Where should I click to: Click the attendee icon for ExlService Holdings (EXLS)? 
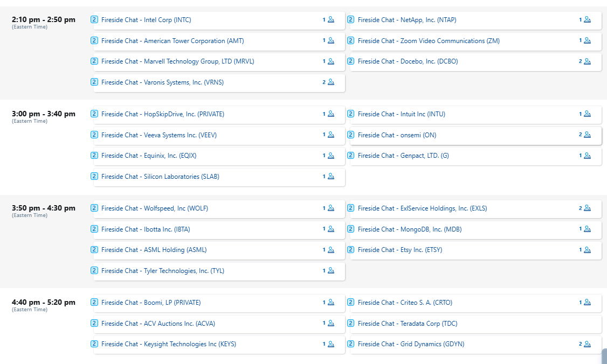587,208
